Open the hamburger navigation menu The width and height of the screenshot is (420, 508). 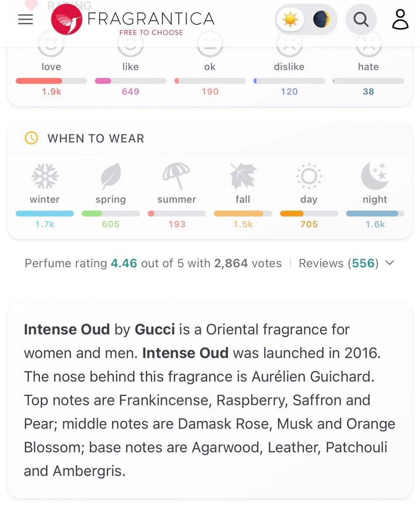[x=25, y=19]
